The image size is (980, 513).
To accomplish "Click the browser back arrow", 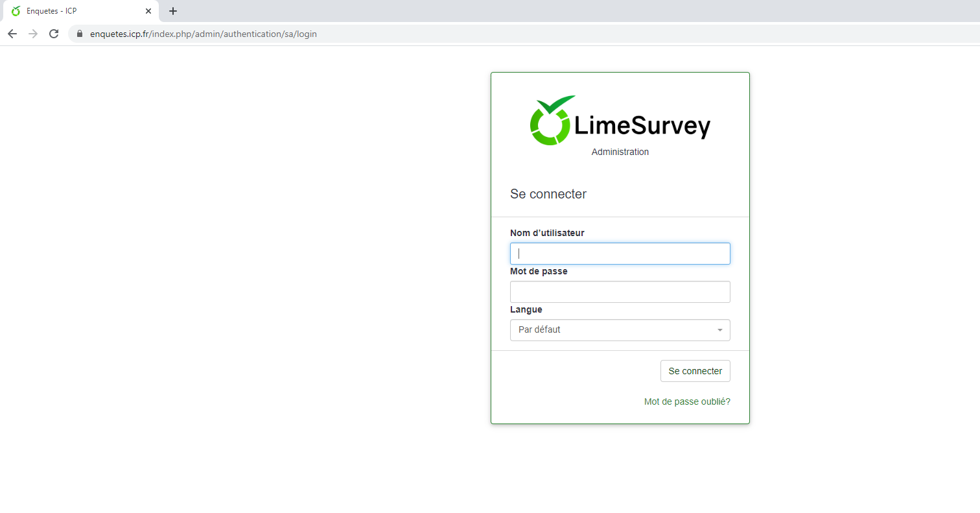I will click(x=12, y=34).
